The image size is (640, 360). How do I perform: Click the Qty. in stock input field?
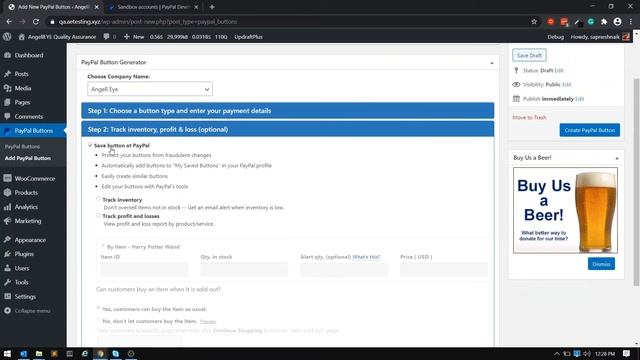click(244, 269)
